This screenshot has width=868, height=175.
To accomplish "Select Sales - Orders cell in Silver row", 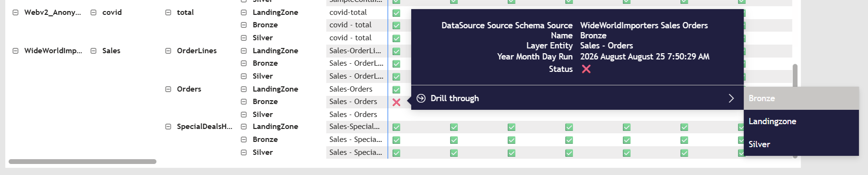I will (x=357, y=115).
